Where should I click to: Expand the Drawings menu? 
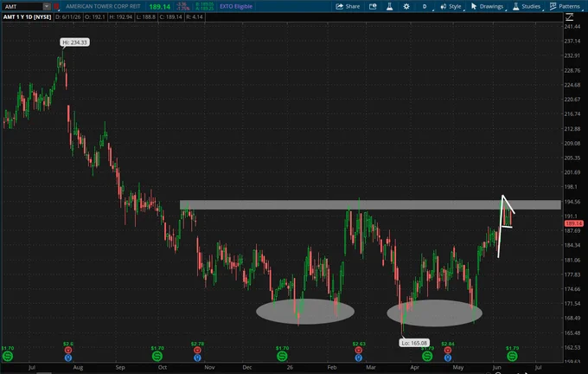tap(487, 6)
